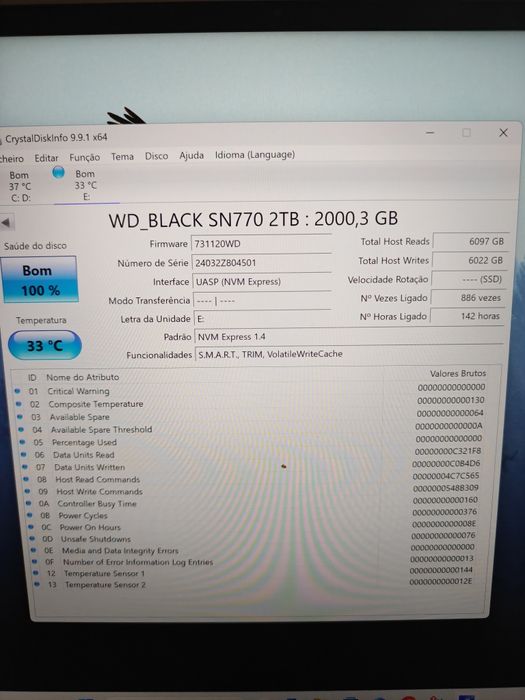Maximize the CrystalDiskInfo window
The image size is (525, 700).
click(x=467, y=133)
